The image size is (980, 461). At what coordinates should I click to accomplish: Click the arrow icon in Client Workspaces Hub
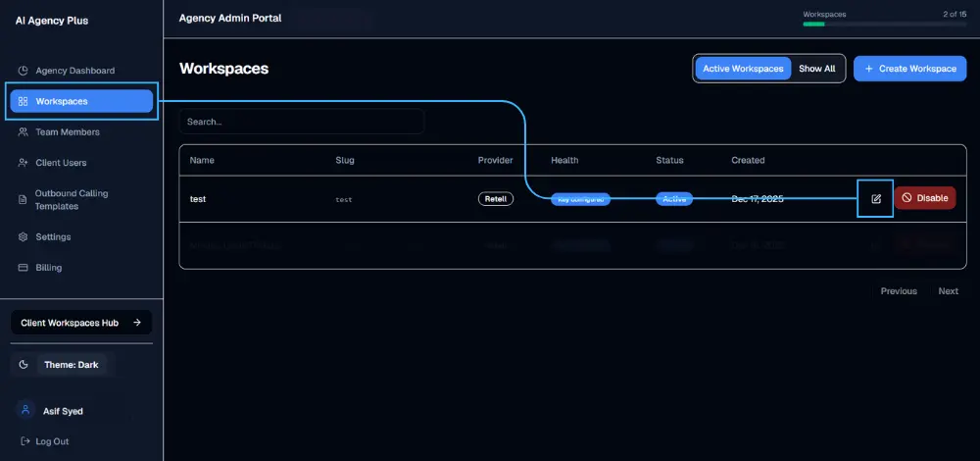(137, 323)
